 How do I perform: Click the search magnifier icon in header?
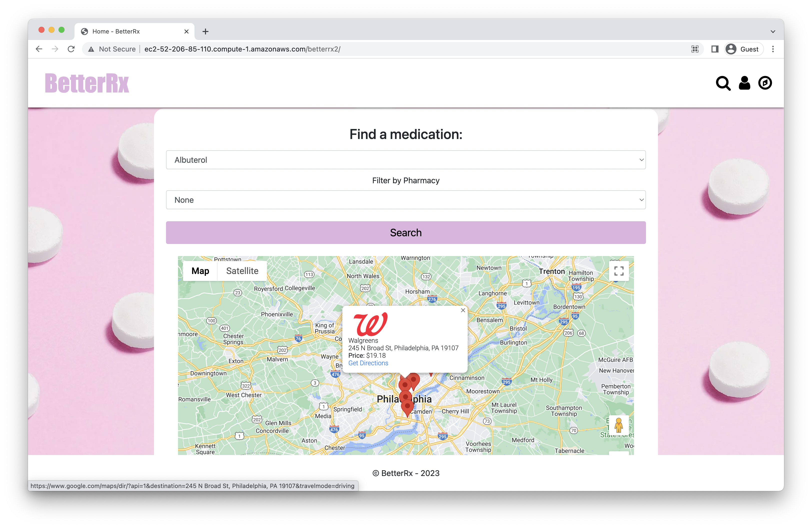pyautogui.click(x=723, y=83)
